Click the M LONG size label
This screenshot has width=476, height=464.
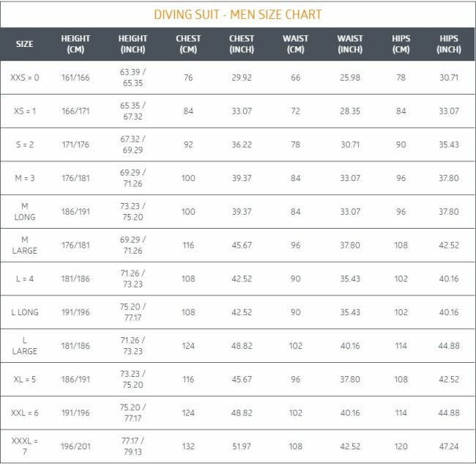point(25,212)
